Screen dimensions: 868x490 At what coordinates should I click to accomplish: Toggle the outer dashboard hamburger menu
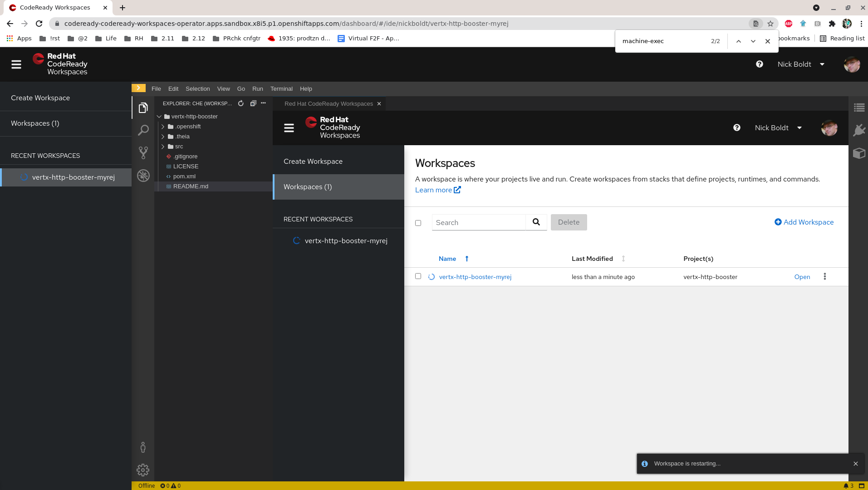pyautogui.click(x=16, y=64)
